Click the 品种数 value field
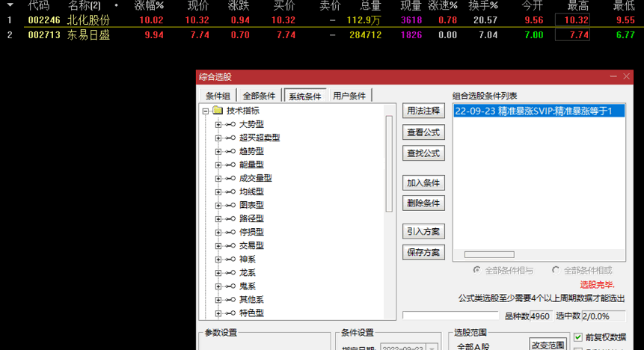This screenshot has width=644, height=350. pyautogui.click(x=541, y=316)
